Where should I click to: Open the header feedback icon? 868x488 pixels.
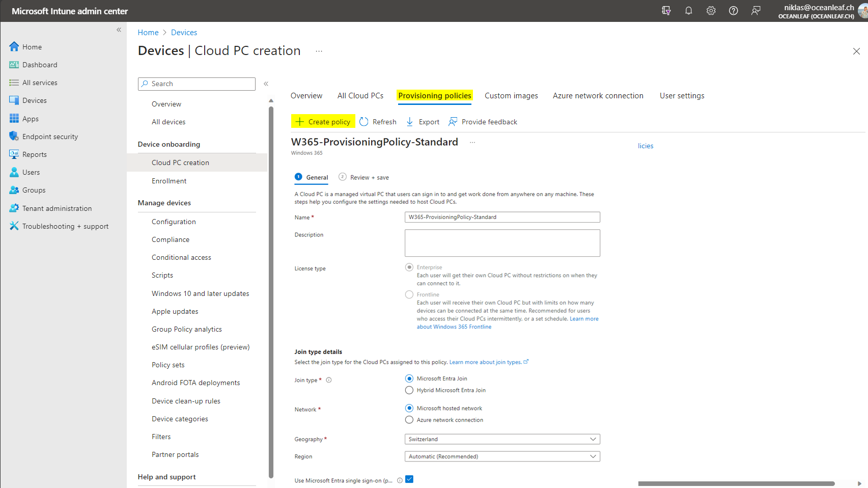pos(755,11)
